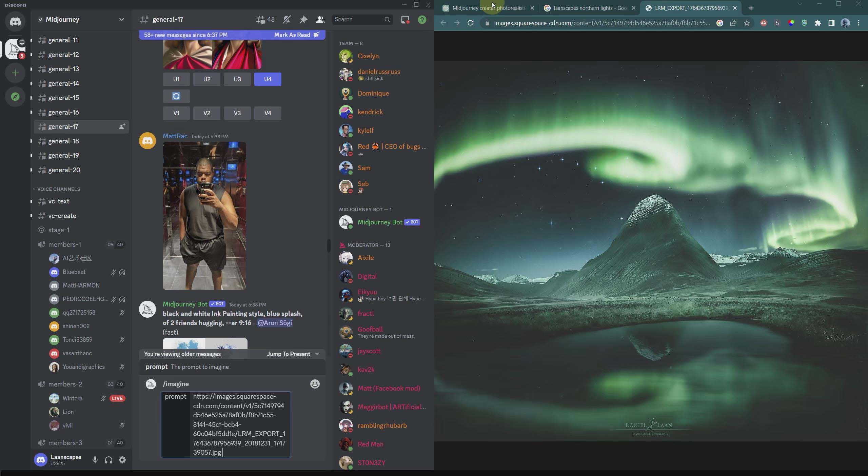Toggle mute for qq271725158 voice member
868x476 pixels.
pyautogui.click(x=121, y=313)
